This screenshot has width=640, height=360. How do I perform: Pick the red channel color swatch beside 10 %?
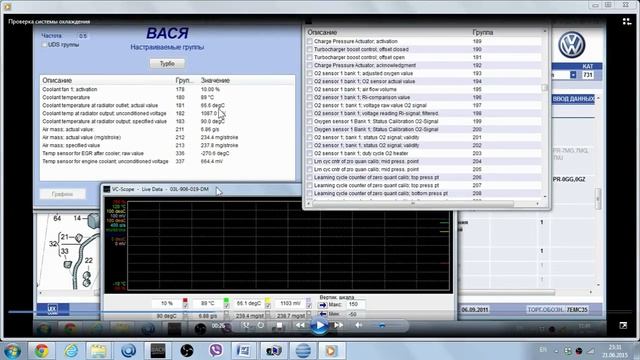click(x=185, y=300)
